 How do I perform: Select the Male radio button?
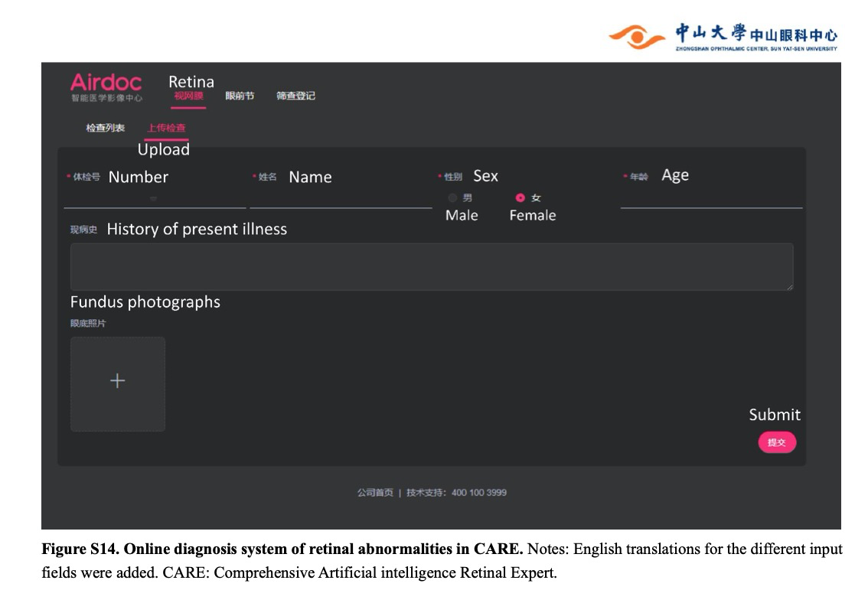point(452,197)
